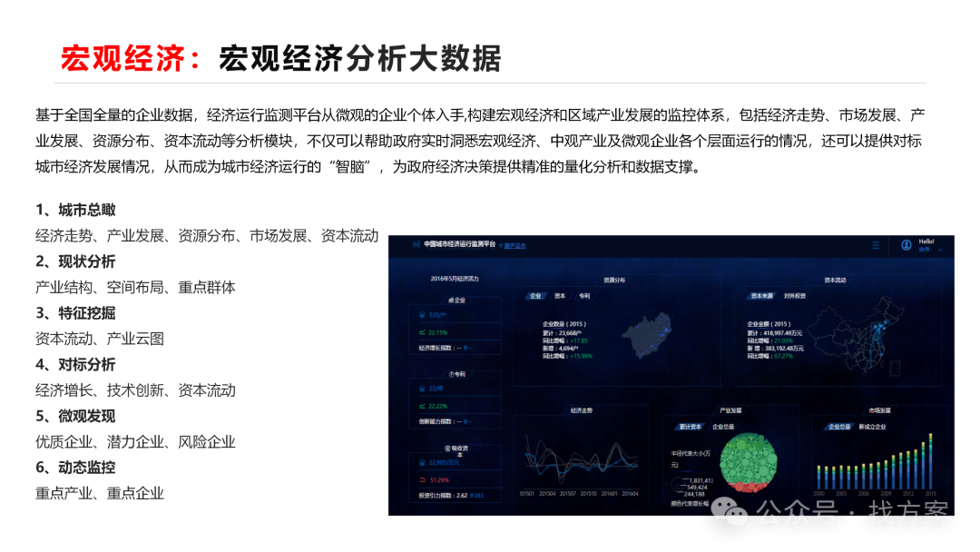Click the 专利 card header icon
The height and width of the screenshot is (552, 980).
pyautogui.click(x=451, y=374)
